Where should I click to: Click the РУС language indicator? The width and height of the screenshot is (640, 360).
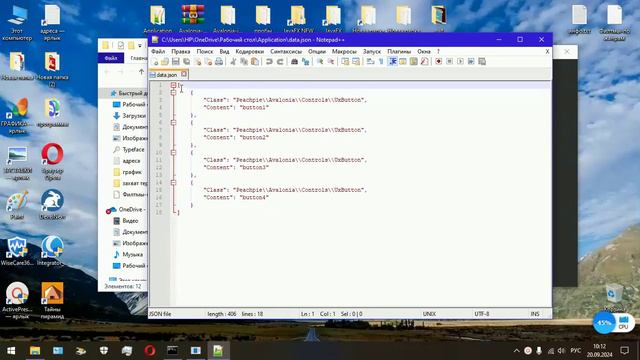point(576,351)
